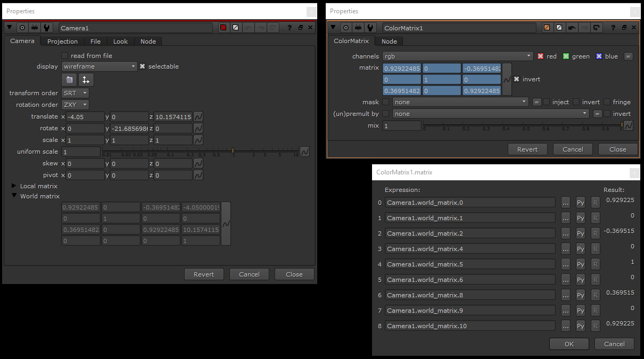Disable the invert checkbox in ColorMatrix1
Image resolution: width=644 pixels, height=359 pixels.
coord(516,79)
